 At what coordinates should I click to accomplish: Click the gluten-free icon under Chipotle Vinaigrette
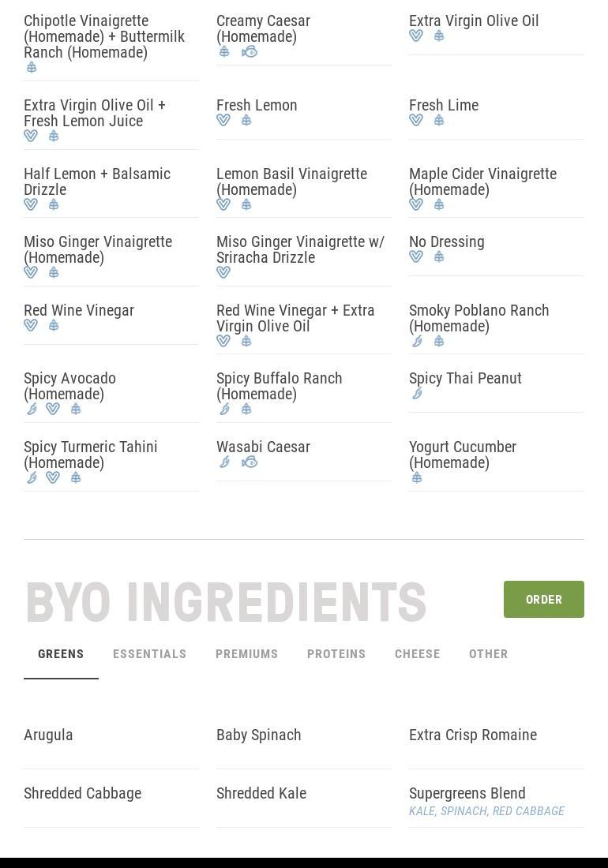coord(32,68)
